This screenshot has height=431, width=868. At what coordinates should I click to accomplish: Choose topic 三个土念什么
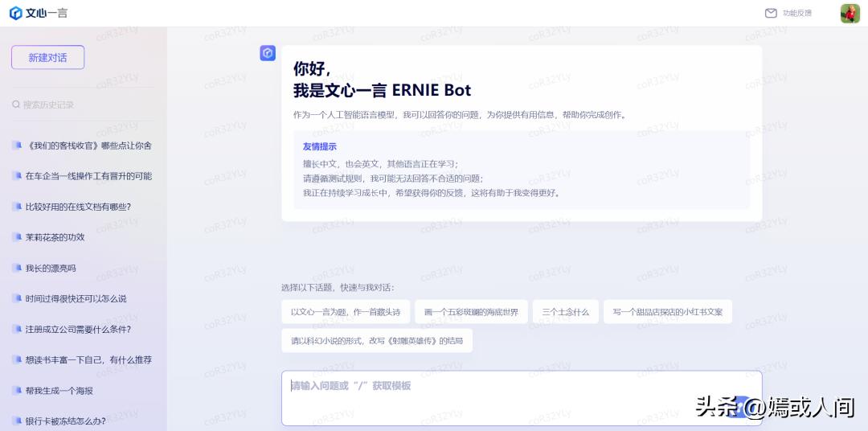[565, 312]
